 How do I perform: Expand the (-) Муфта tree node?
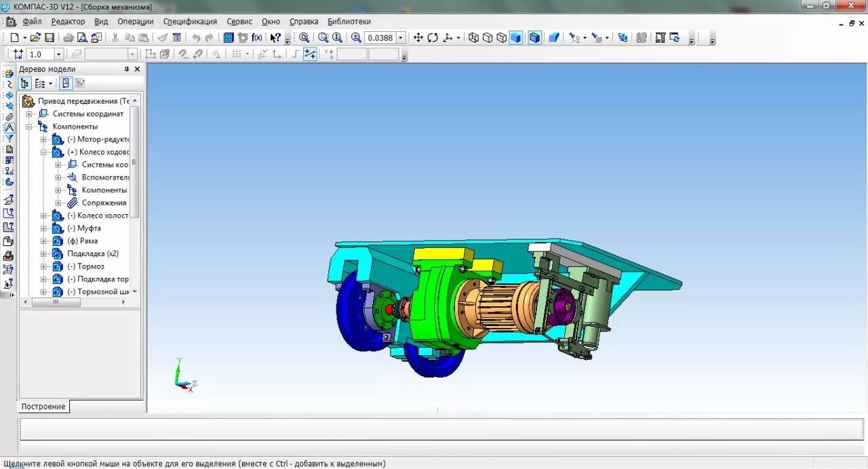tap(43, 228)
